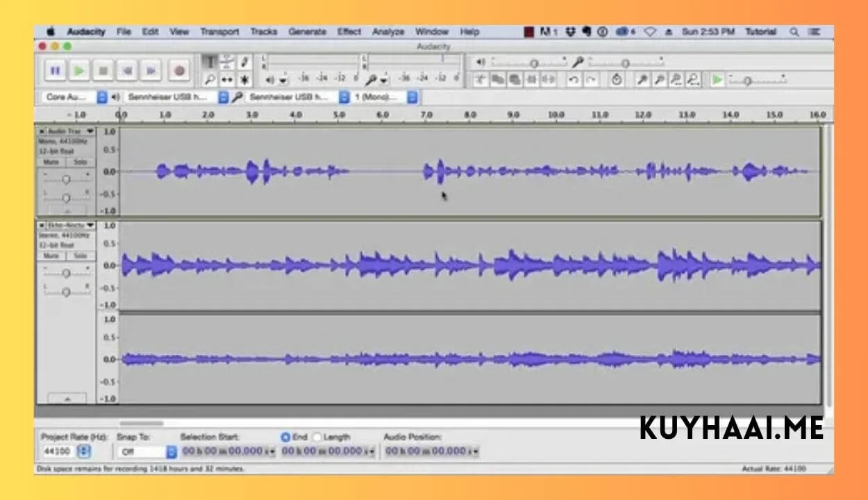Image resolution: width=868 pixels, height=500 pixels.
Task: Click the green Play button
Action: pos(79,70)
